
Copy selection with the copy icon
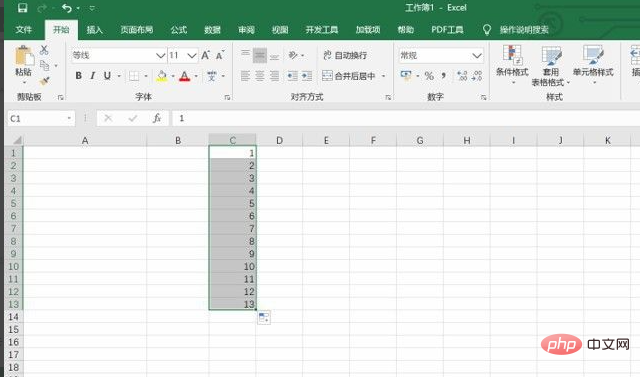pos(44,65)
